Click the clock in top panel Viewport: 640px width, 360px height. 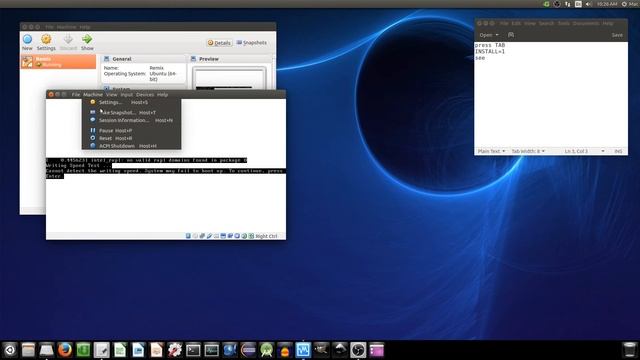click(607, 4)
